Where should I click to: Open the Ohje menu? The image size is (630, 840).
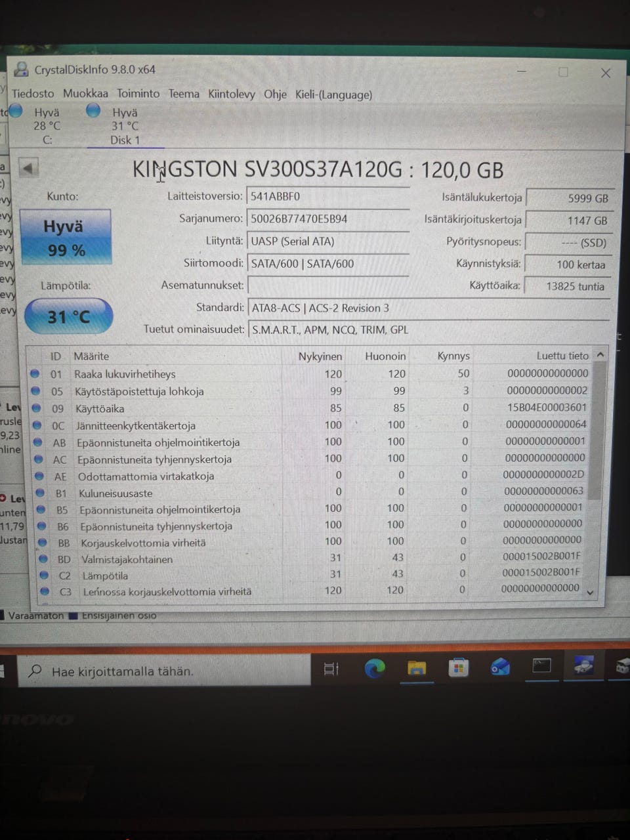275,94
